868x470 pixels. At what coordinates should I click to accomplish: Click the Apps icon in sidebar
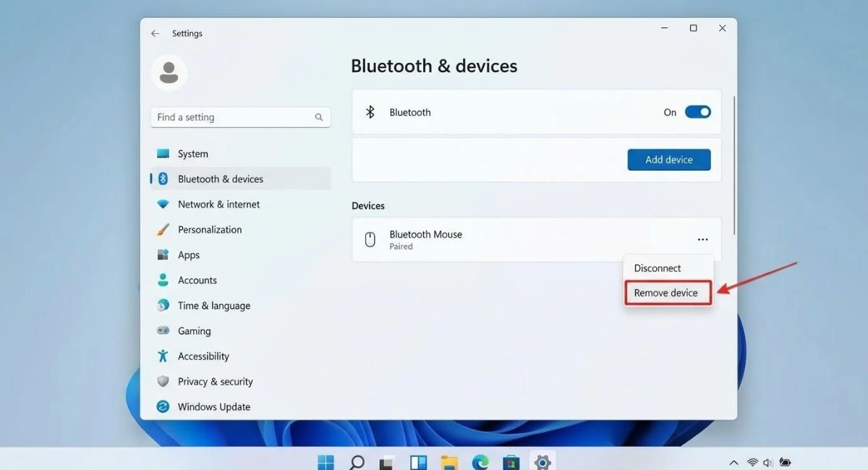163,255
